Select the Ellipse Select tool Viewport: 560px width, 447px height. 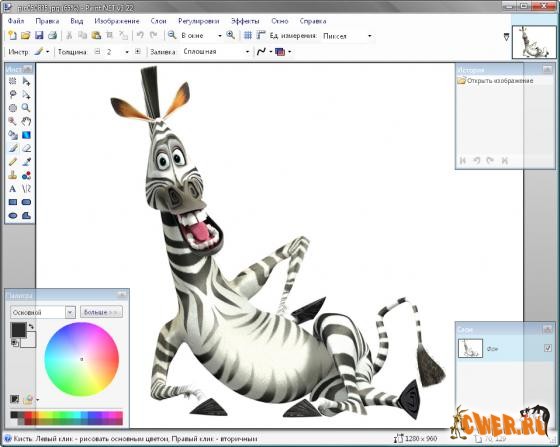coord(12,108)
